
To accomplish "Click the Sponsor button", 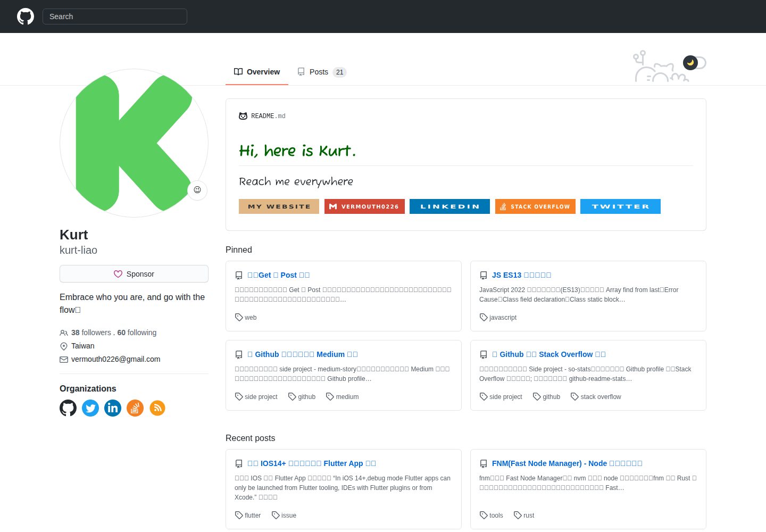I will [x=134, y=274].
